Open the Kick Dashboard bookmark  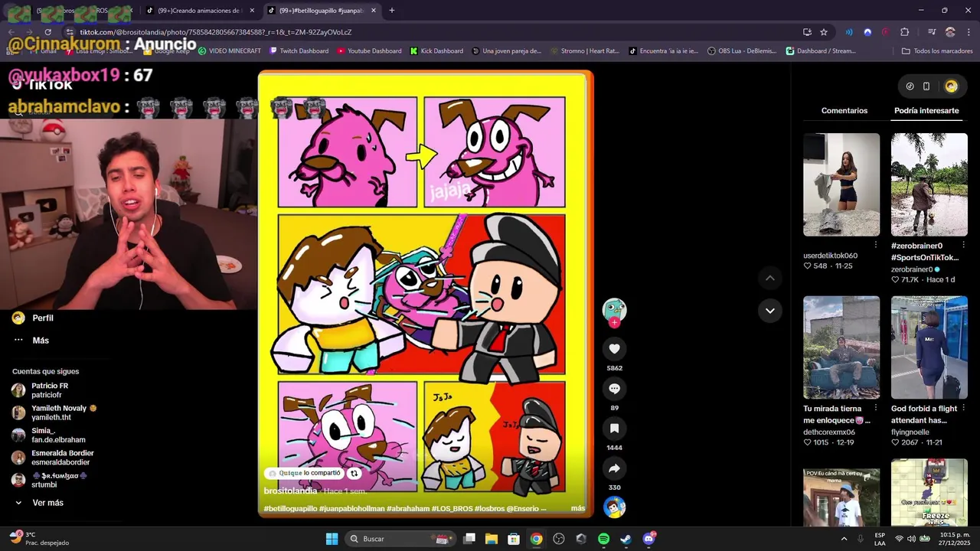[x=436, y=51]
